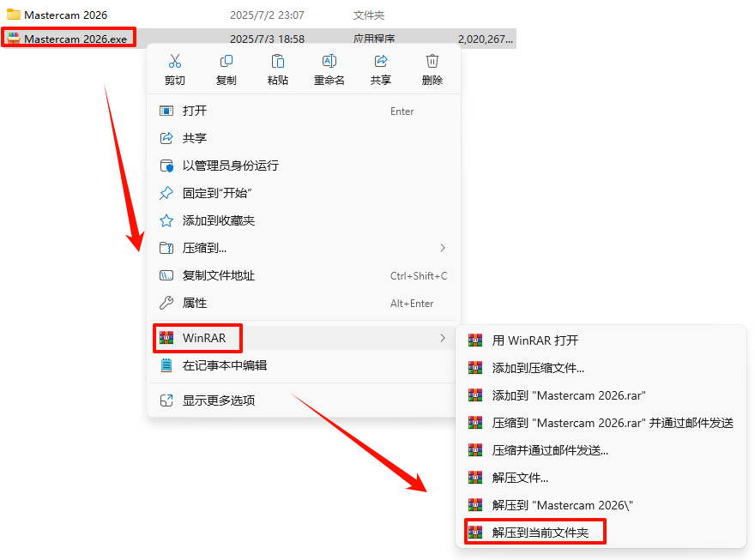Click the Cut (剪切) scissors icon
The image size is (755, 560).
[175, 61]
